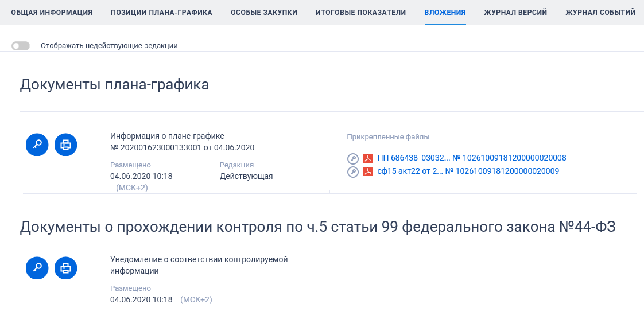Click the Прикрепленные файлы label
The width and height of the screenshot is (644, 316).
pos(388,137)
